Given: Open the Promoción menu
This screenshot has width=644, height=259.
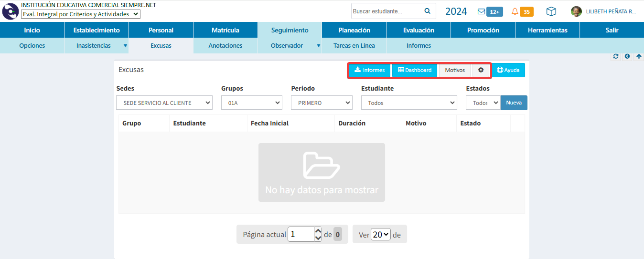Looking at the screenshot, I should coord(483,30).
